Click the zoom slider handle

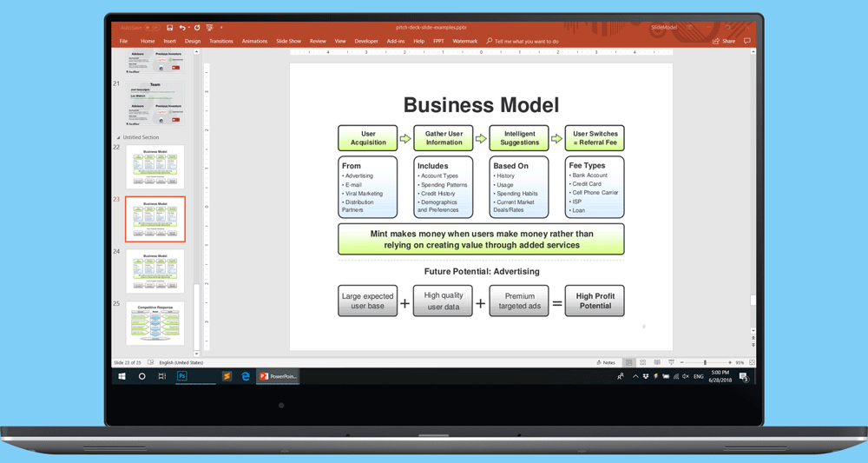click(705, 363)
